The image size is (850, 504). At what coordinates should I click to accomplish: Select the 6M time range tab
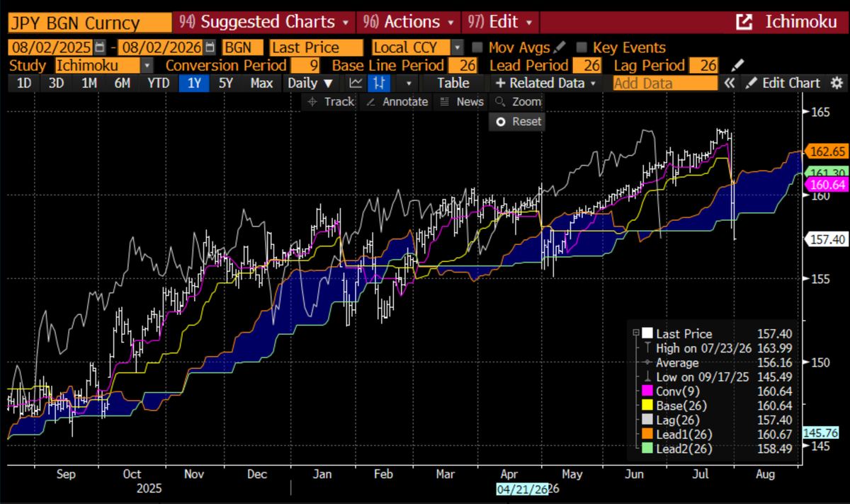click(122, 83)
